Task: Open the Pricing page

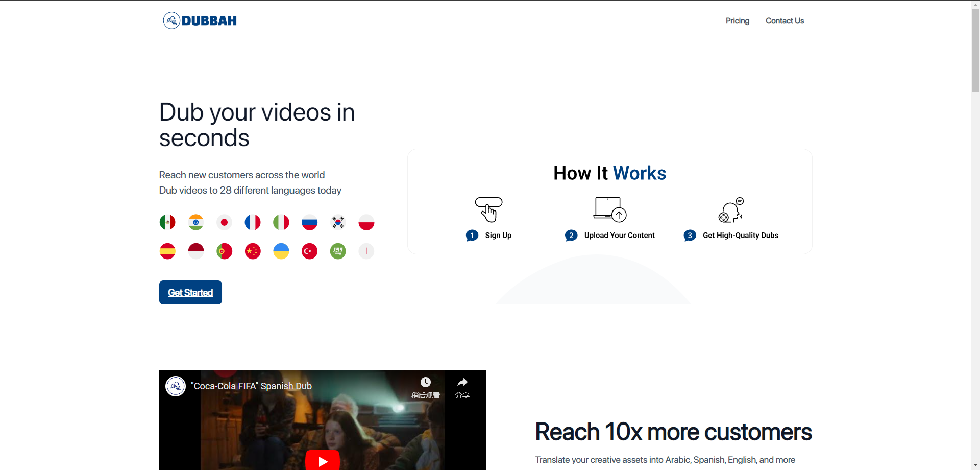Action: [x=737, y=21]
